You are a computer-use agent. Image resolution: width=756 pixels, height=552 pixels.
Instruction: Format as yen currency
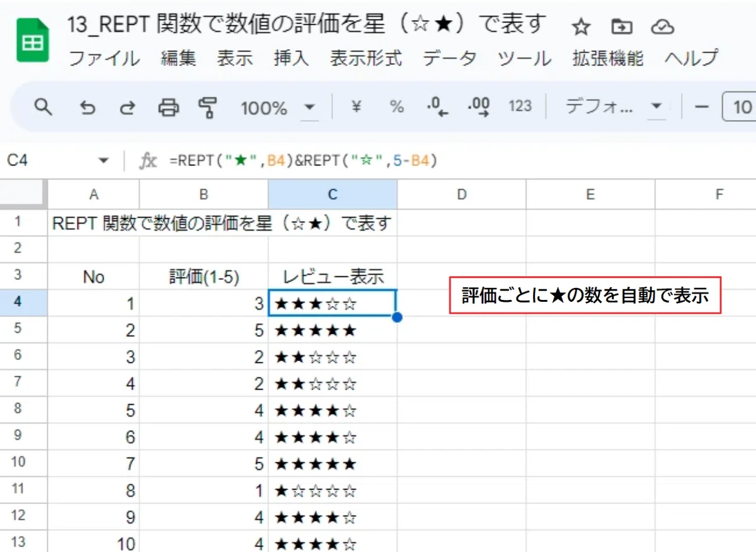[356, 107]
